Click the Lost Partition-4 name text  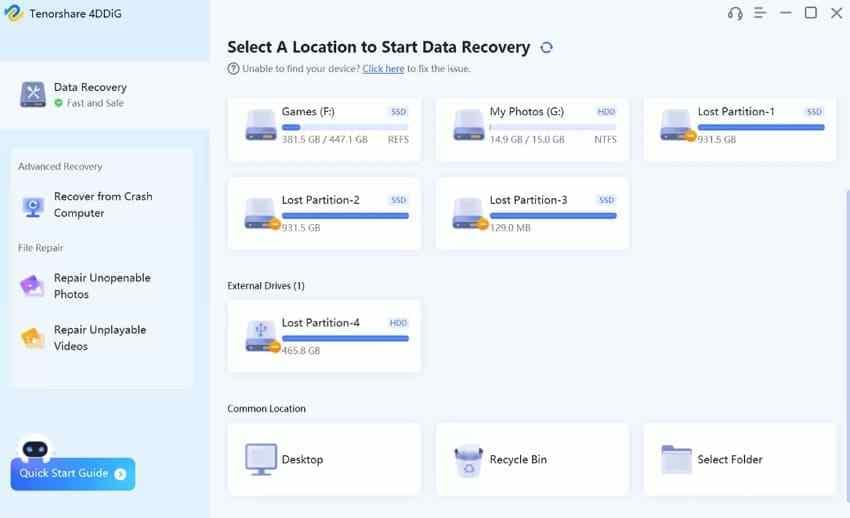point(320,323)
